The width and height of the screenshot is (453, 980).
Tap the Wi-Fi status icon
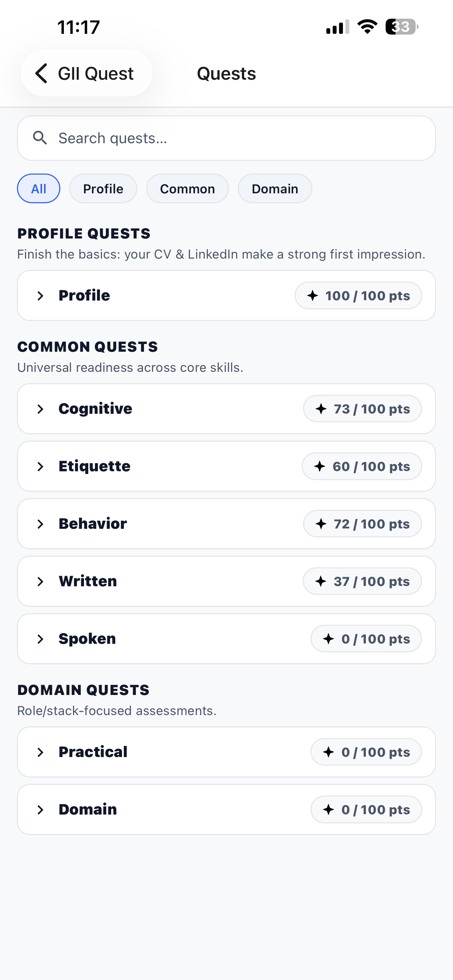click(367, 26)
